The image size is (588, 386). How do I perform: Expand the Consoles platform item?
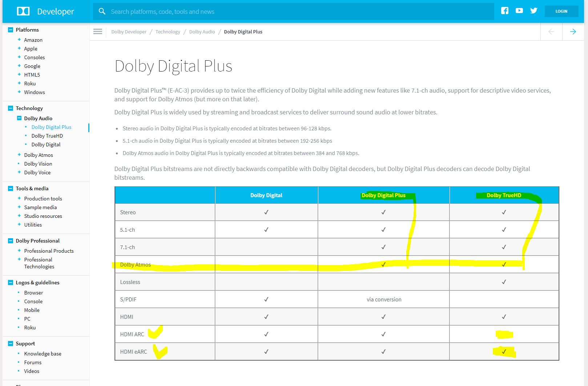[x=19, y=57]
